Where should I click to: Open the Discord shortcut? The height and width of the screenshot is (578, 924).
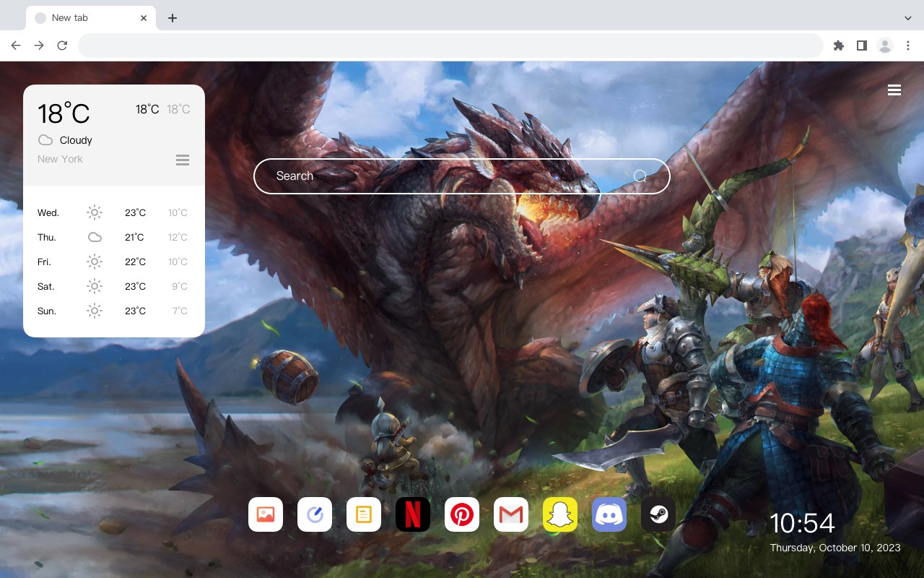point(609,514)
